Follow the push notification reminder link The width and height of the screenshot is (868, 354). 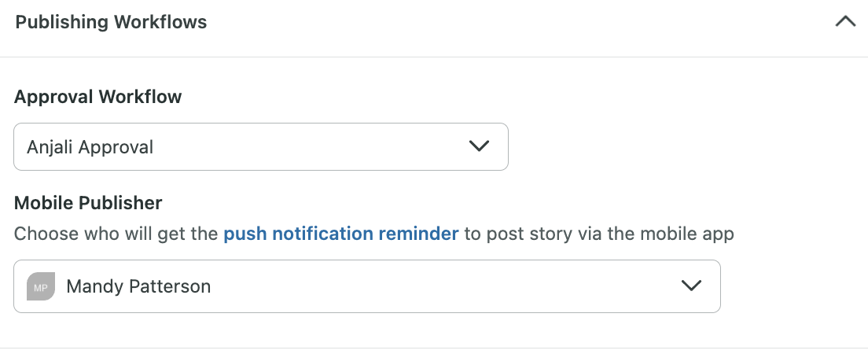(x=341, y=234)
